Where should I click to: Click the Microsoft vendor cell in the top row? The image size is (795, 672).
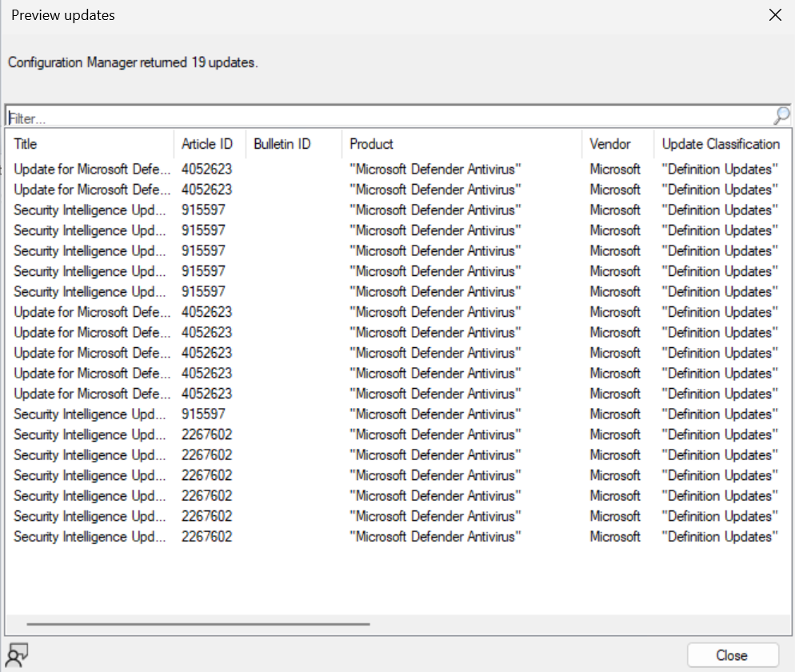615,169
